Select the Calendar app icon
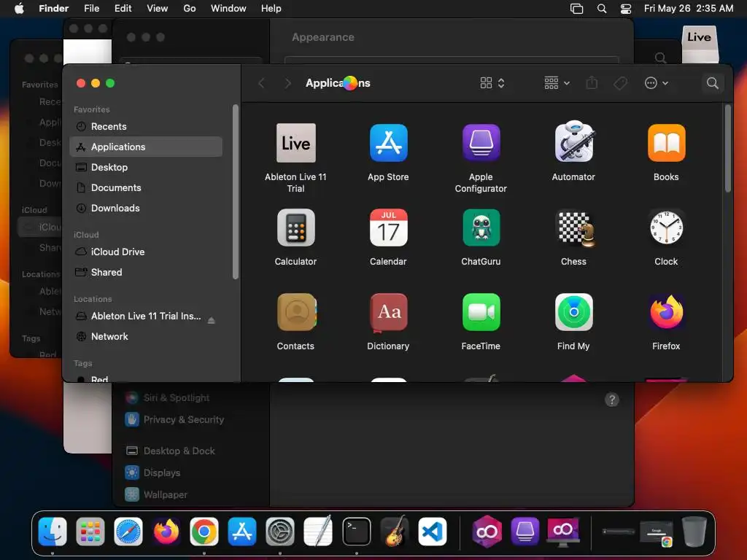This screenshot has height=560, width=747. (388, 227)
